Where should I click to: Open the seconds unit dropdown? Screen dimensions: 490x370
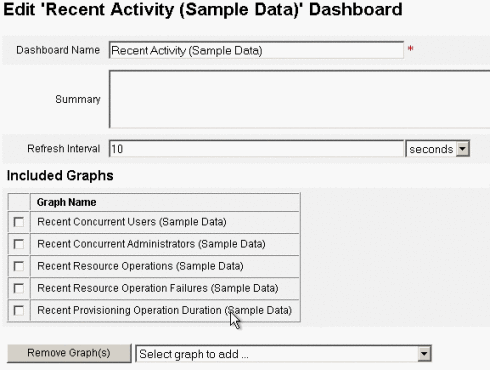(x=438, y=149)
